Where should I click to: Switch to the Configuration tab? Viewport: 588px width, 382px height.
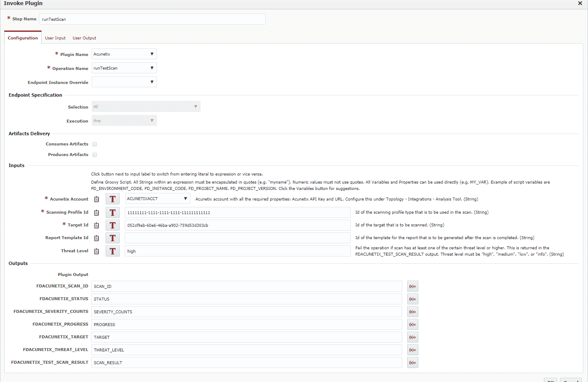coord(23,38)
